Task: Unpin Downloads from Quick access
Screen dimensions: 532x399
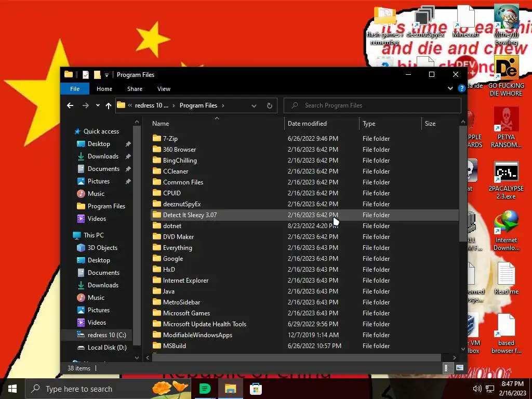Action: [128, 156]
